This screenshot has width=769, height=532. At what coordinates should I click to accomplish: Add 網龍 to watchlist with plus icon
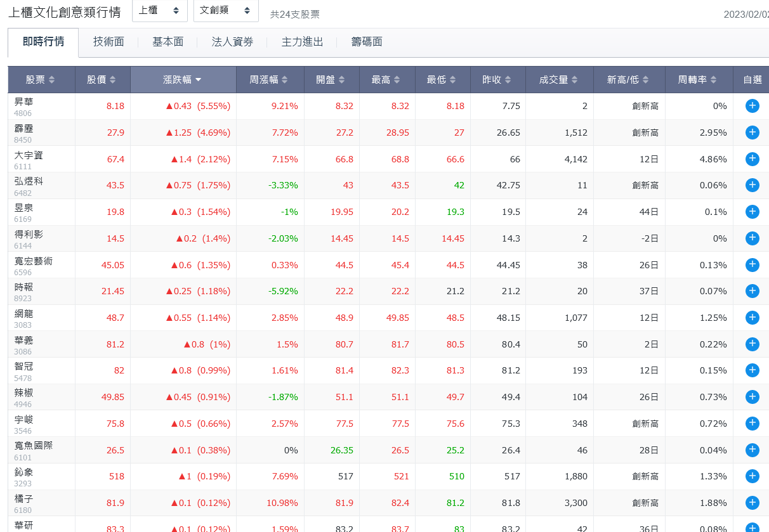tap(752, 318)
